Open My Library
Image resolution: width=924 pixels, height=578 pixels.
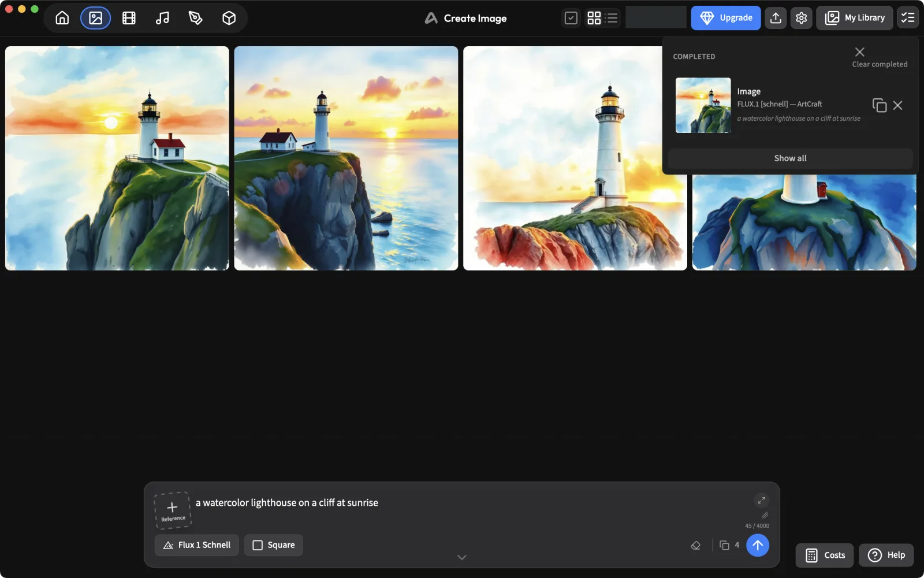[x=855, y=18]
